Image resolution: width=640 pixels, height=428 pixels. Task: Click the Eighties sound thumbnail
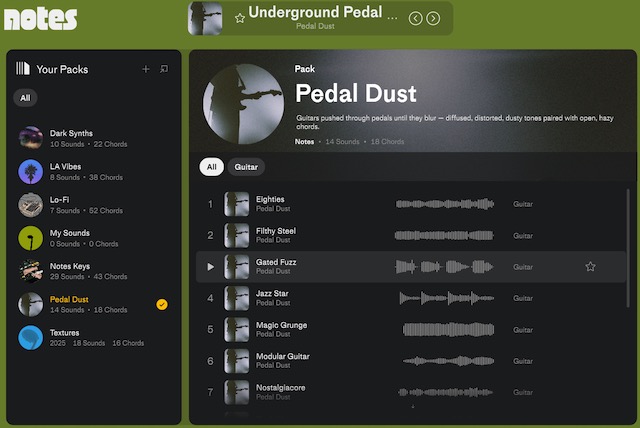pos(237,204)
